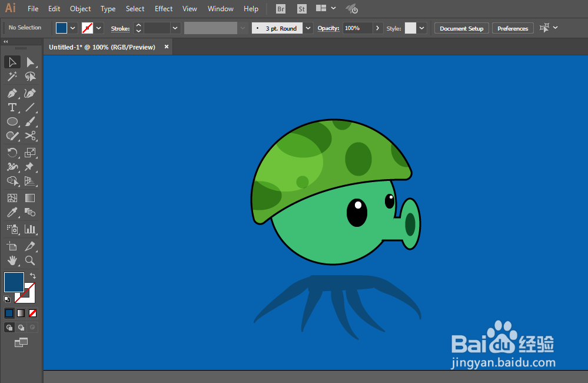Image resolution: width=588 pixels, height=383 pixels.
Task: Open the Stroke panel link
Action: [121, 28]
